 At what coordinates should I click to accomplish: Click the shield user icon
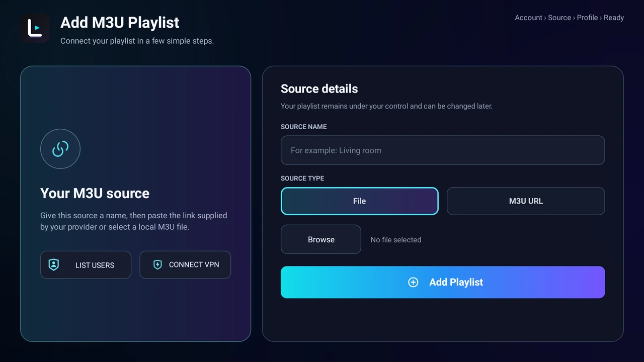click(x=54, y=265)
